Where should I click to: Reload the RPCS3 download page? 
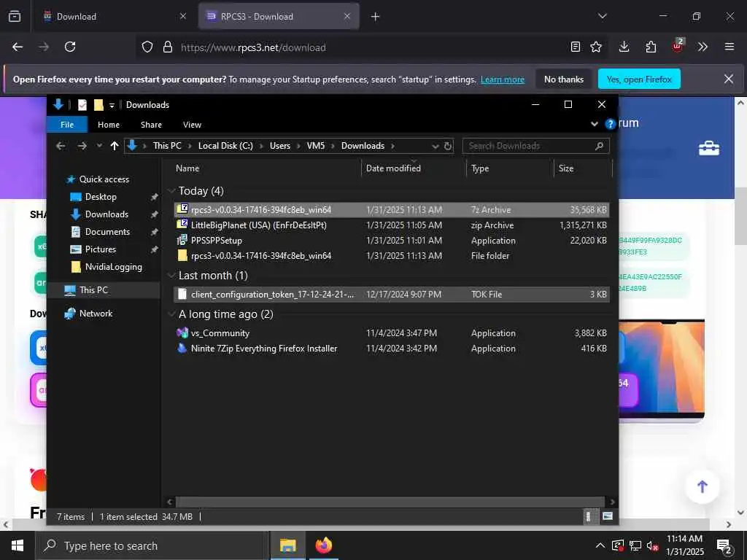(70, 47)
